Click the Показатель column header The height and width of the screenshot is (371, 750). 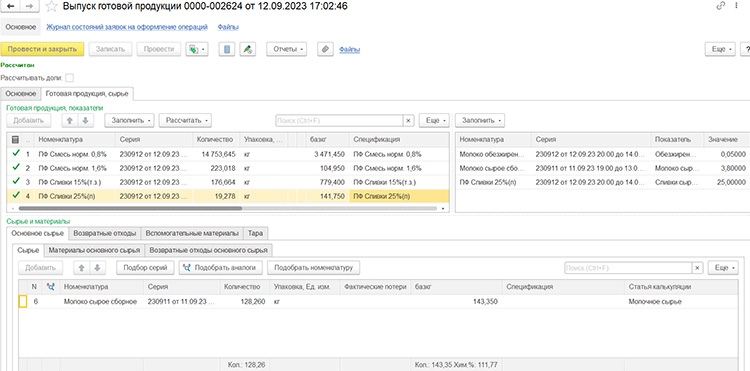tap(677, 140)
